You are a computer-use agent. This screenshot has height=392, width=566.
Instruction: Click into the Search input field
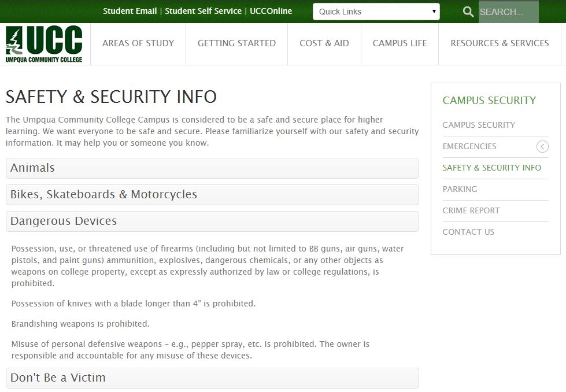[508, 12]
